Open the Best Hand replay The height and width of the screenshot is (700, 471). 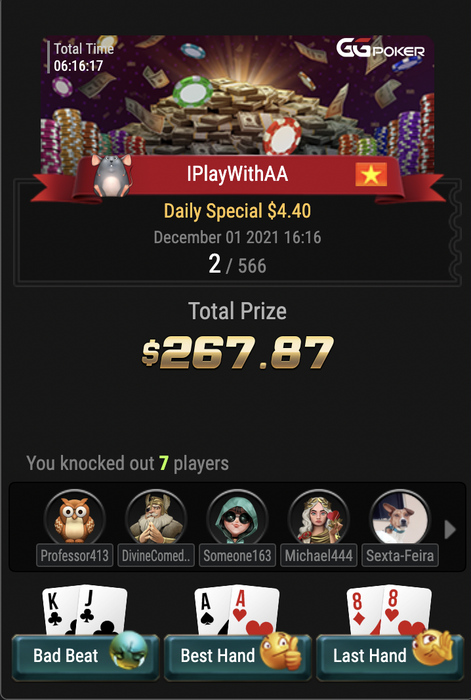click(238, 657)
